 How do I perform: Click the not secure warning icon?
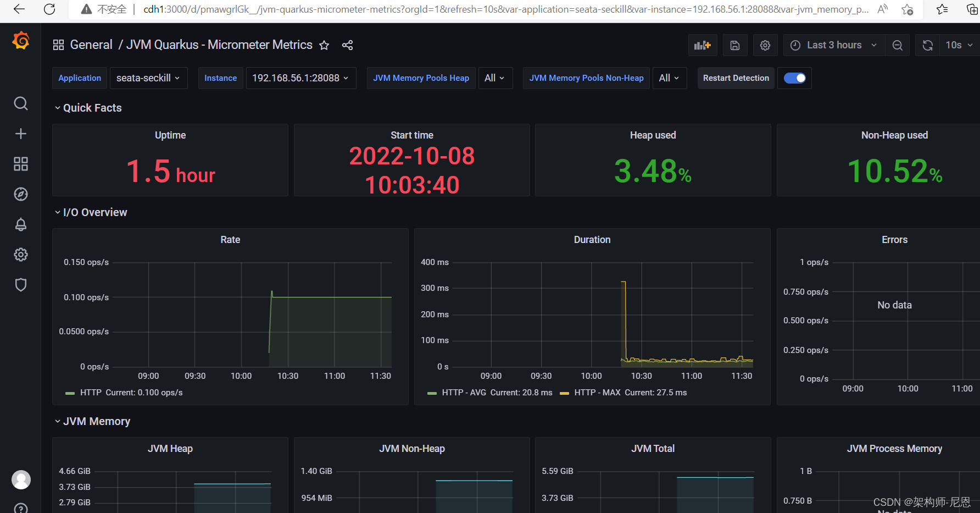86,9
